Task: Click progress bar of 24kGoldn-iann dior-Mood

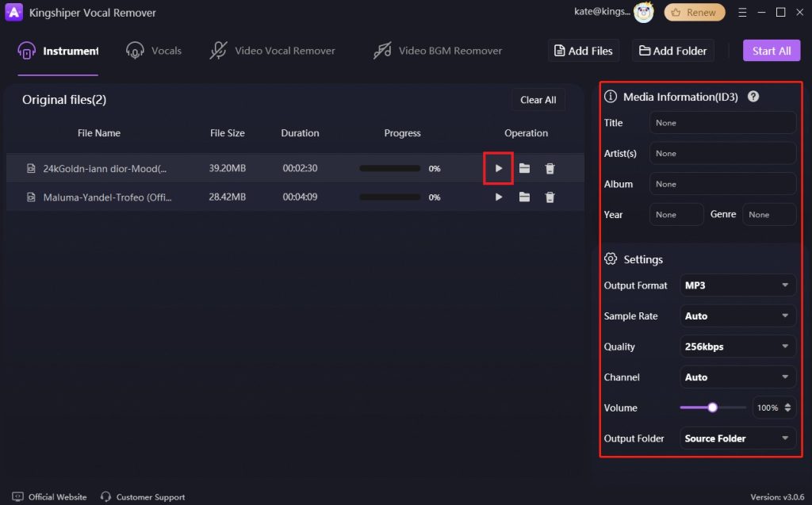Action: point(390,168)
